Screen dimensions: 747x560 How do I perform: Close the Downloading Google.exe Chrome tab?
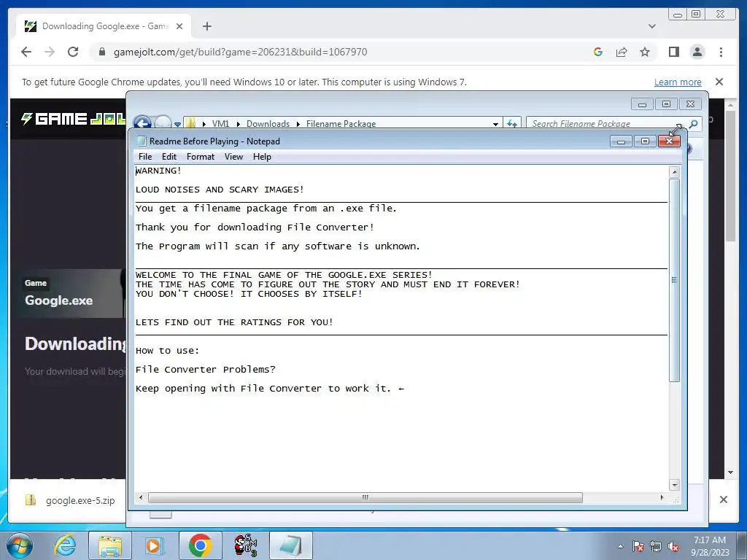(x=179, y=26)
